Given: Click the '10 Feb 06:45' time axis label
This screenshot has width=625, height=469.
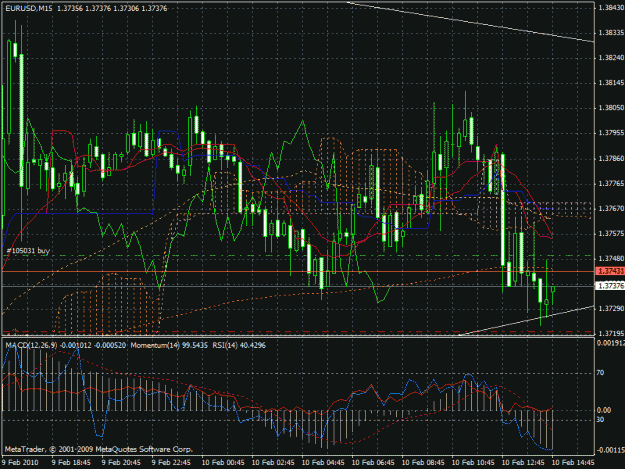Looking at the screenshot, I should click(373, 462).
